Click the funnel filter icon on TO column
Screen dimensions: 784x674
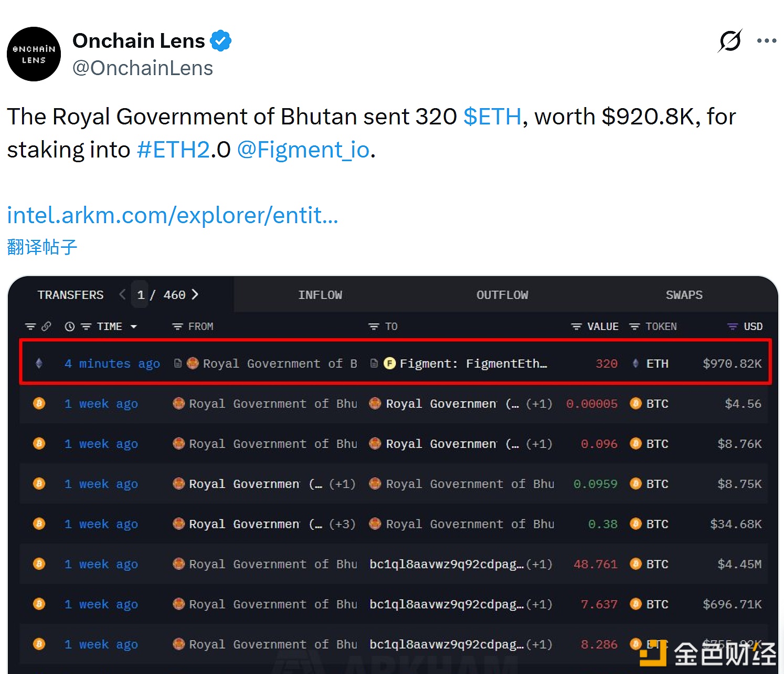pyautogui.click(x=373, y=326)
